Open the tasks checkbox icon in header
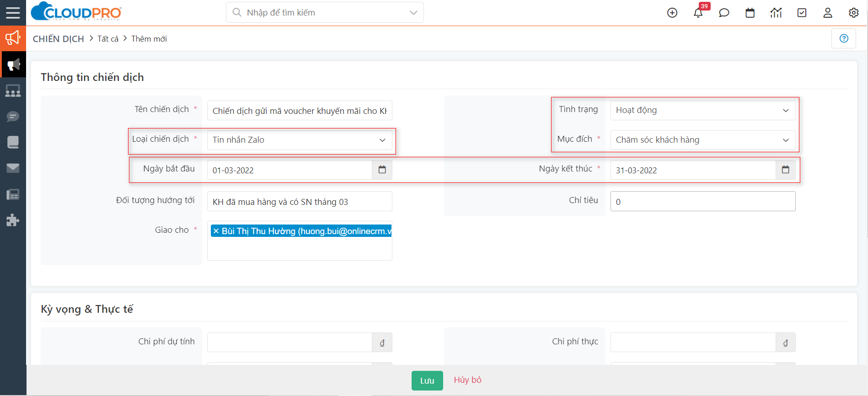 coord(802,13)
